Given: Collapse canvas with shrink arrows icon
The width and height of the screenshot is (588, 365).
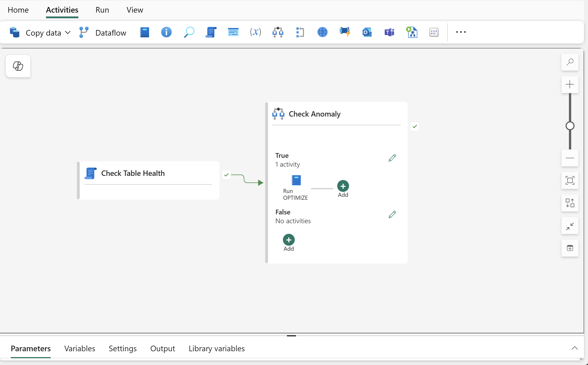Looking at the screenshot, I should click(570, 225).
